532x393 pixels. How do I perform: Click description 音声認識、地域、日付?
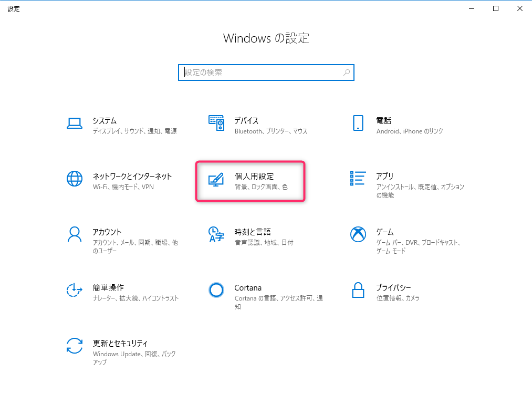tap(264, 242)
